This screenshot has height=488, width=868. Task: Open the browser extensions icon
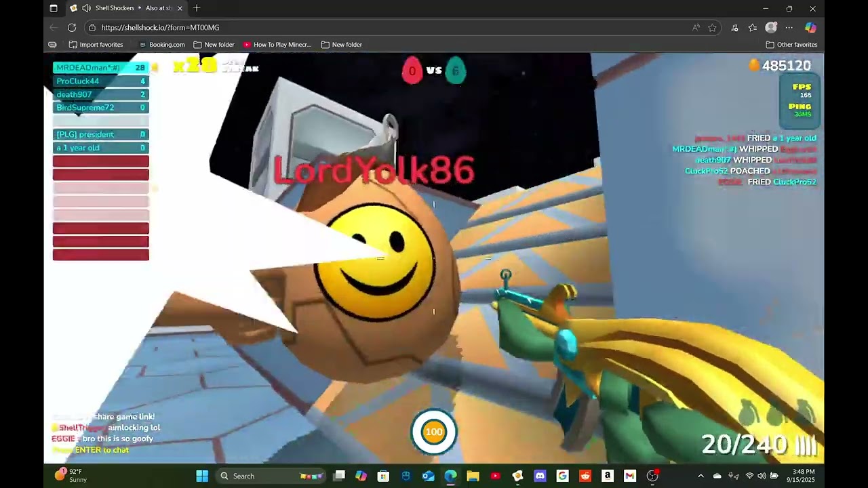click(734, 28)
